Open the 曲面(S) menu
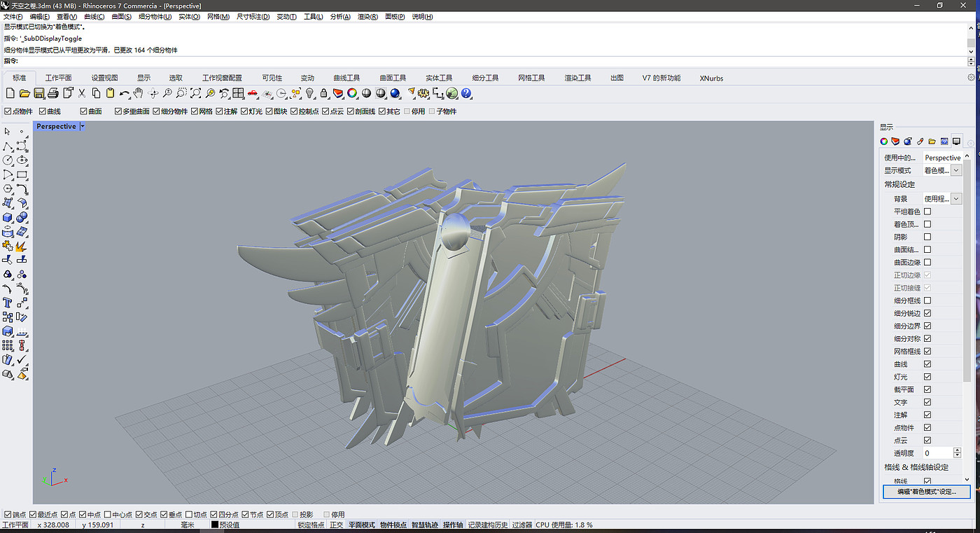Viewport: 980px width, 533px height. pos(121,16)
